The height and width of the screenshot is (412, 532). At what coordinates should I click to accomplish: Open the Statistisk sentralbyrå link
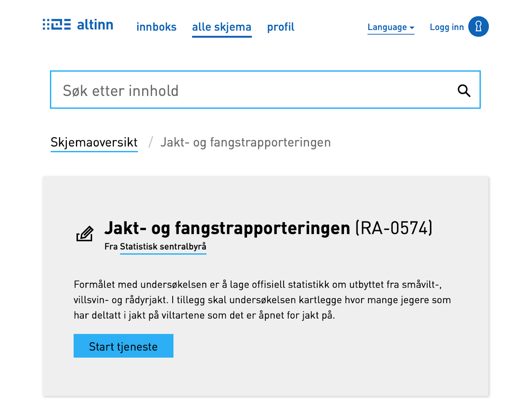[163, 247]
